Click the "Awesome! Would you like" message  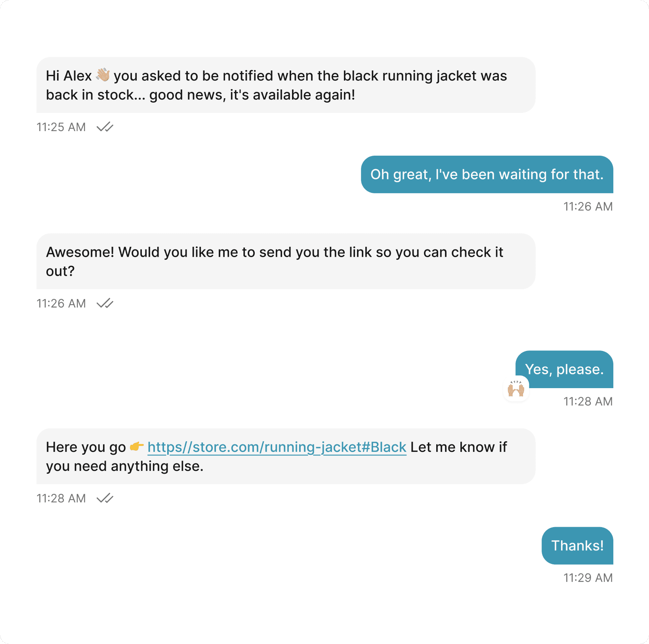[x=285, y=261]
